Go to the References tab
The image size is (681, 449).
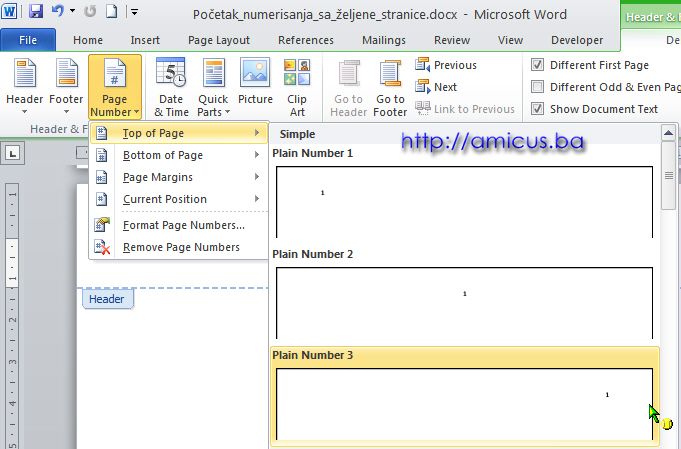[x=306, y=40]
